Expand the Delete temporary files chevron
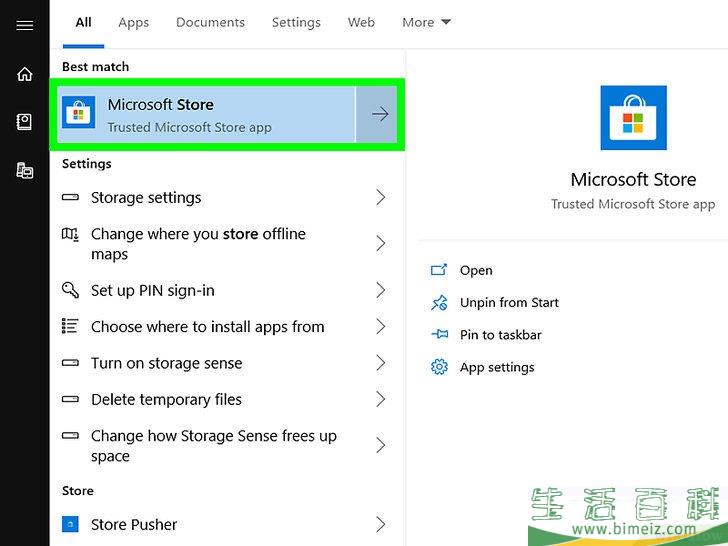Screen dimensions: 728x546 [381, 399]
